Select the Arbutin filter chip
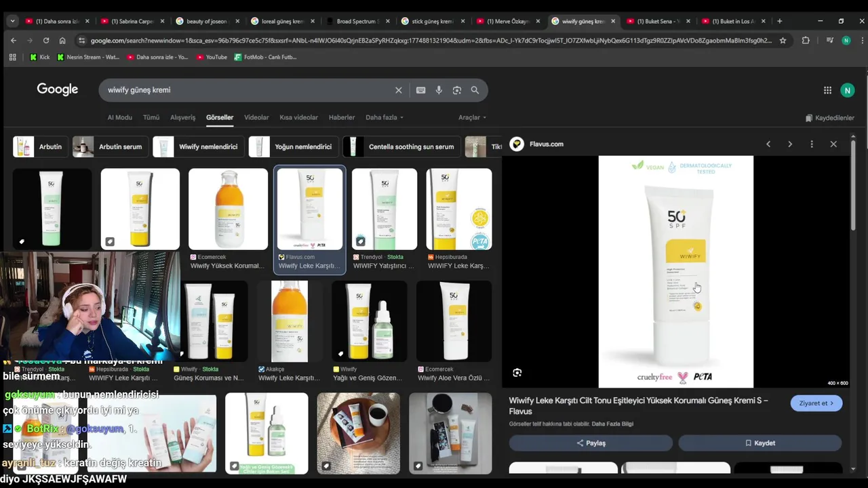Image resolution: width=868 pixels, height=488 pixels. tap(40, 146)
